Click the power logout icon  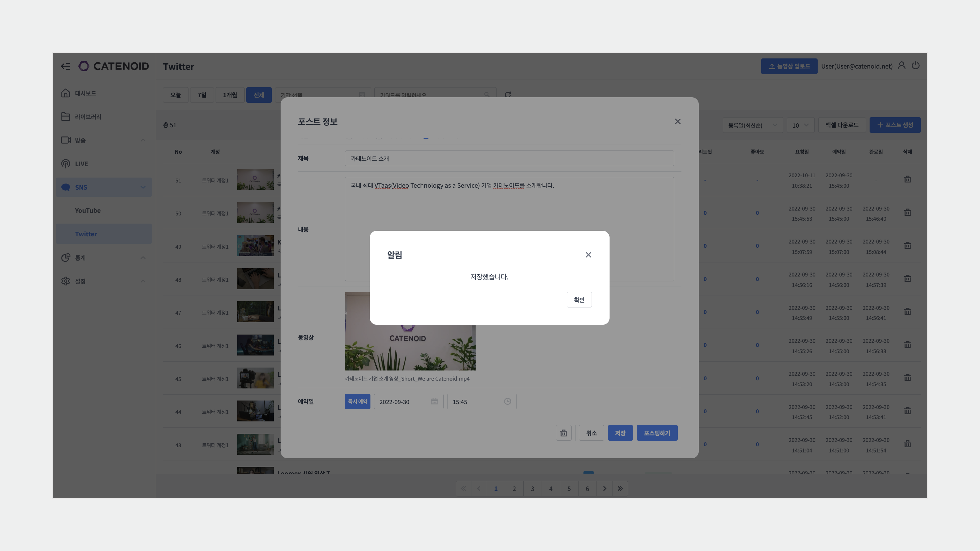point(915,66)
